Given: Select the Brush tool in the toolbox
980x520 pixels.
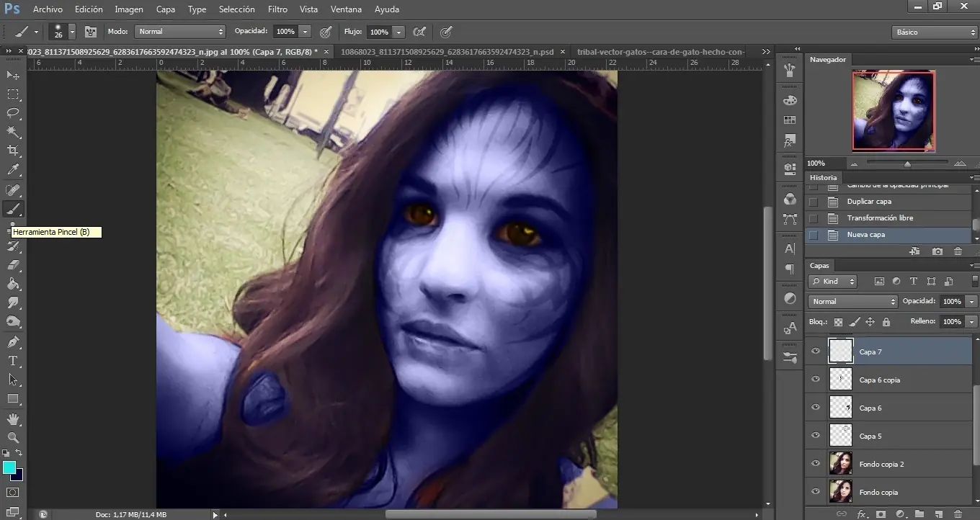Looking at the screenshot, I should pyautogui.click(x=13, y=209).
